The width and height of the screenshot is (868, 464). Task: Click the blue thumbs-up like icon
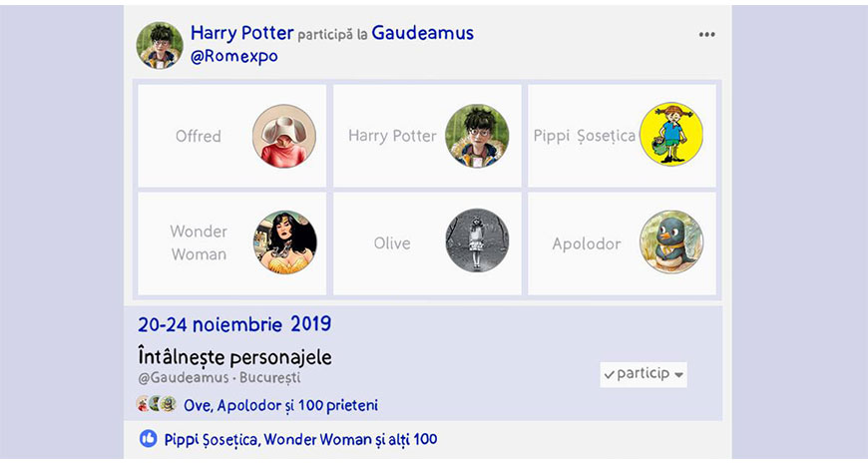click(x=148, y=439)
